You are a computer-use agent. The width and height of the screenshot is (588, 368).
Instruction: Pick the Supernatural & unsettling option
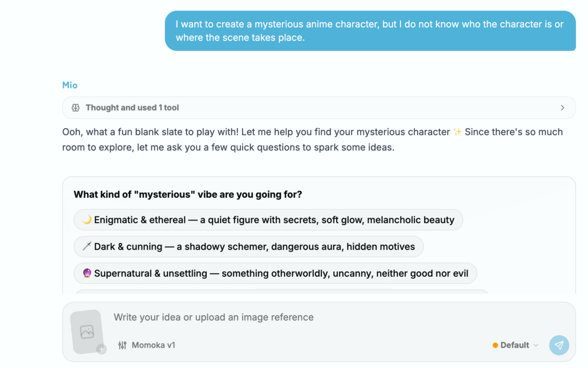tap(275, 273)
